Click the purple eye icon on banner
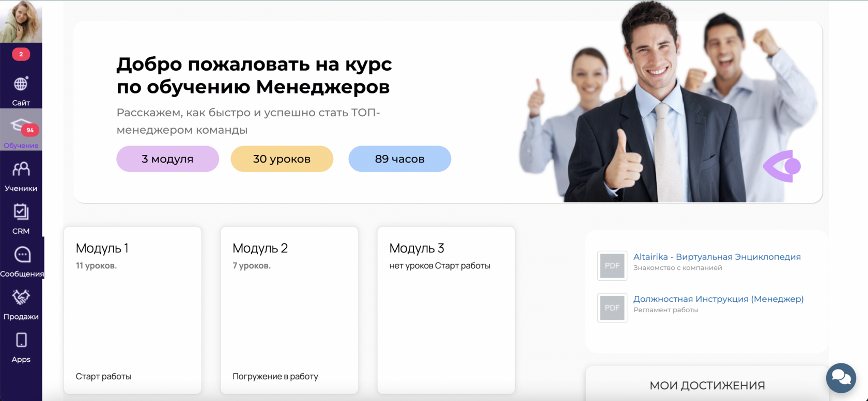Image resolution: width=868 pixels, height=401 pixels. pyautogui.click(x=782, y=166)
